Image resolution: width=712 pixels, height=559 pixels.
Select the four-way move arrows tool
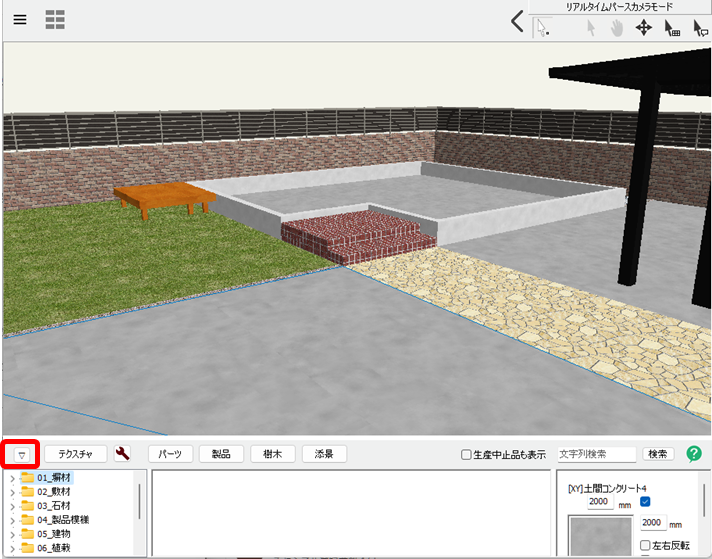(x=644, y=28)
